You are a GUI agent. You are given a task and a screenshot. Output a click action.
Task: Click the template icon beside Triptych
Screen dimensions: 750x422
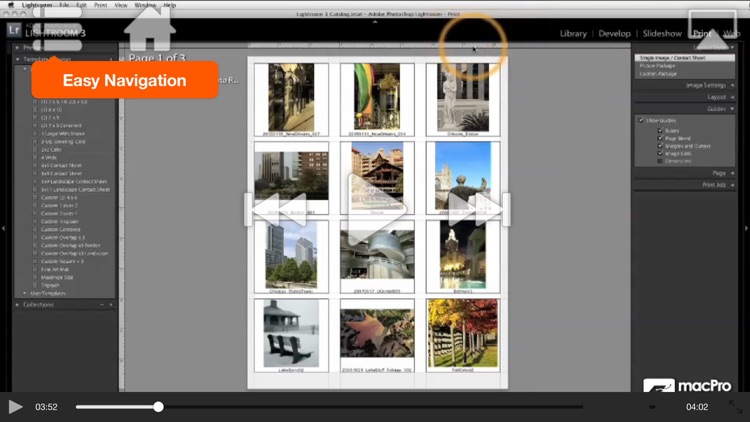(x=35, y=285)
